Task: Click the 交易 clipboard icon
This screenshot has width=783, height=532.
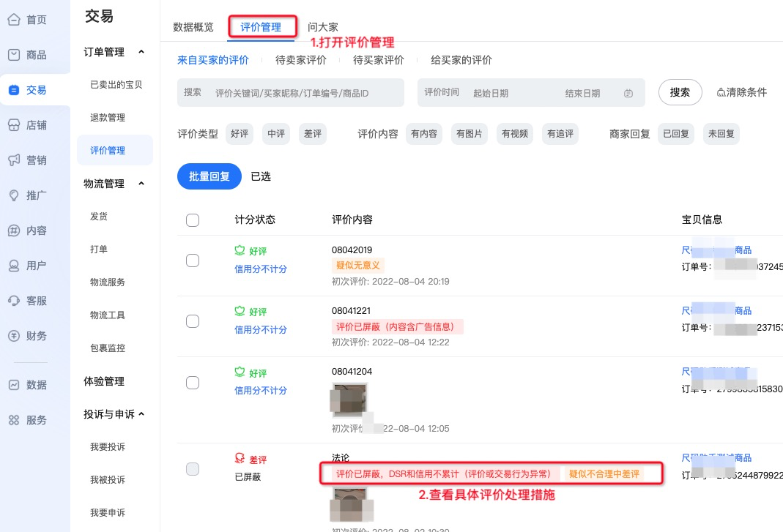Action: click(x=14, y=90)
